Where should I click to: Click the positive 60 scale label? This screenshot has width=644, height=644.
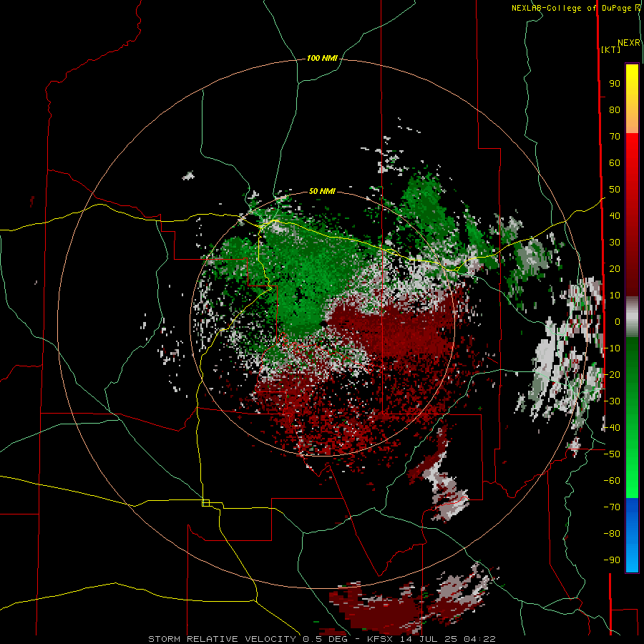pos(615,163)
